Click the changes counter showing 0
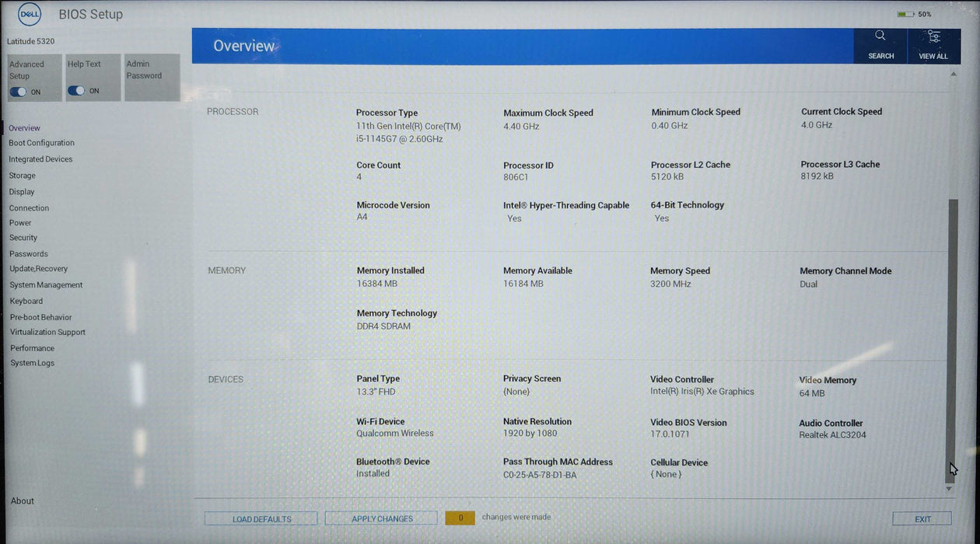Viewport: 980px width, 544px height. tap(460, 518)
